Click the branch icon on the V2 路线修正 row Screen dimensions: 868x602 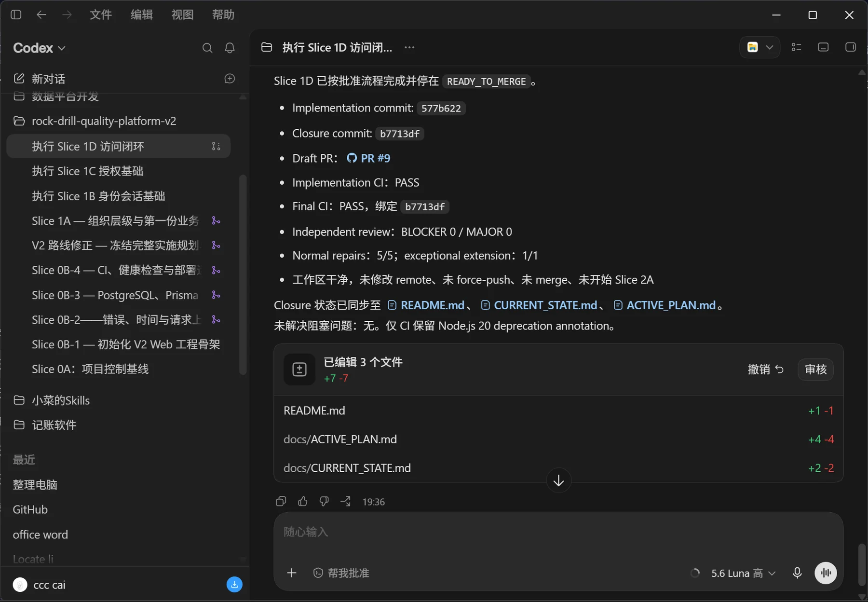coord(216,246)
